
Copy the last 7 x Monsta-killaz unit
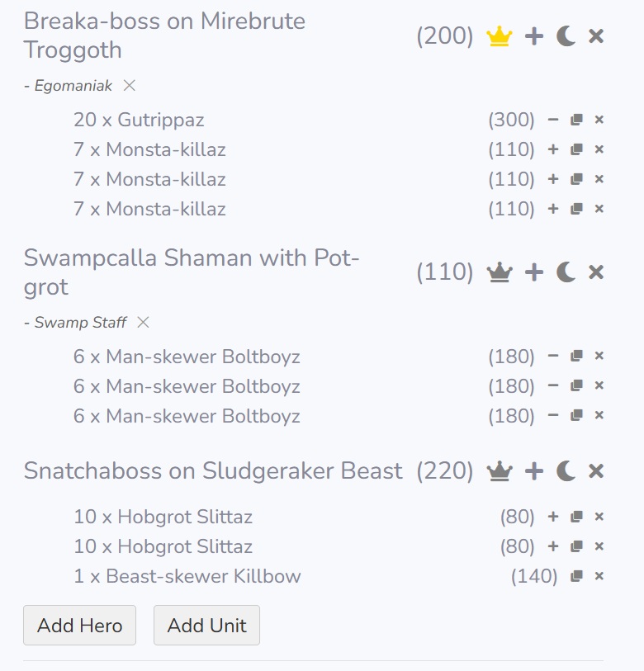point(576,209)
